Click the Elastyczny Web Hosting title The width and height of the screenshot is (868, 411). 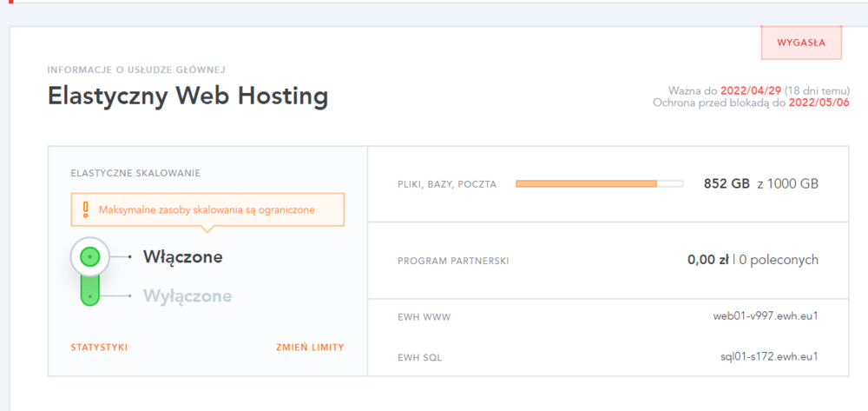187,96
